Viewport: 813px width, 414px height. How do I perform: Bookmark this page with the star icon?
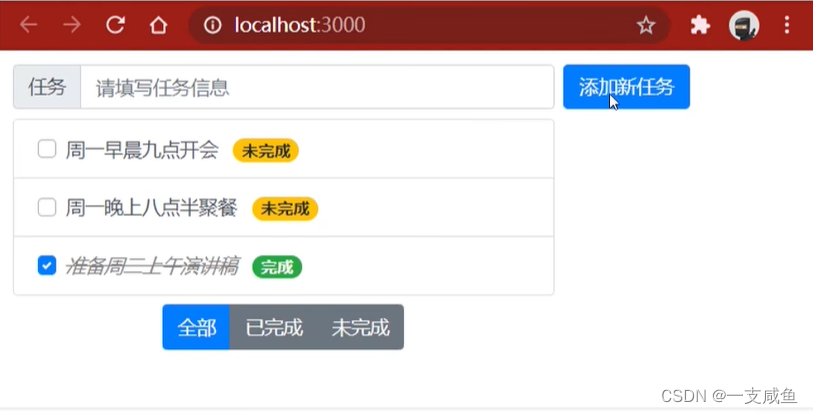pos(646,24)
